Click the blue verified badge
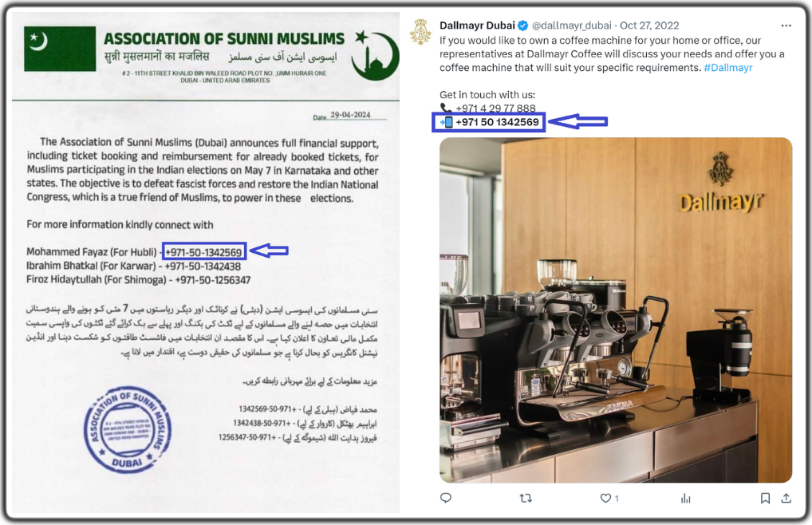The height and width of the screenshot is (525, 812). [523, 26]
